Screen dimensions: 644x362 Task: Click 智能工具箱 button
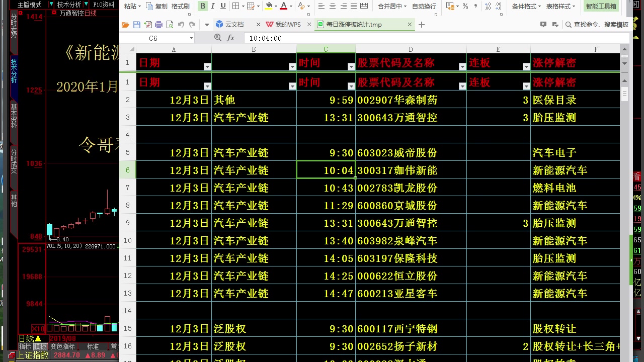point(601,6)
